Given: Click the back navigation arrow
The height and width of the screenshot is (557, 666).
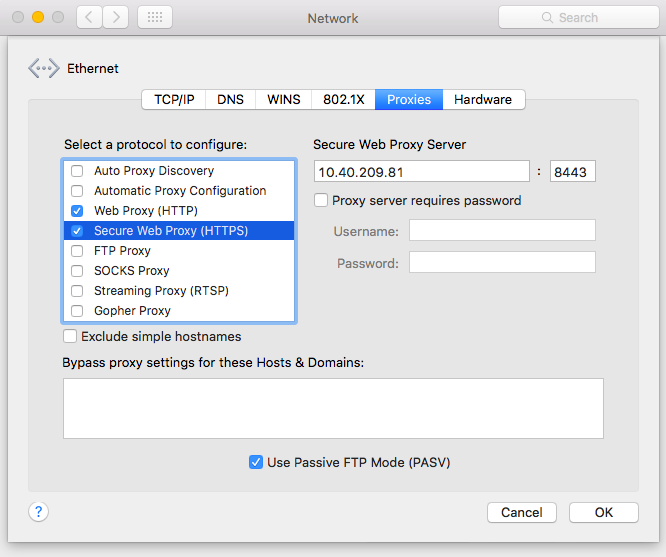Looking at the screenshot, I should pyautogui.click(x=90, y=17).
